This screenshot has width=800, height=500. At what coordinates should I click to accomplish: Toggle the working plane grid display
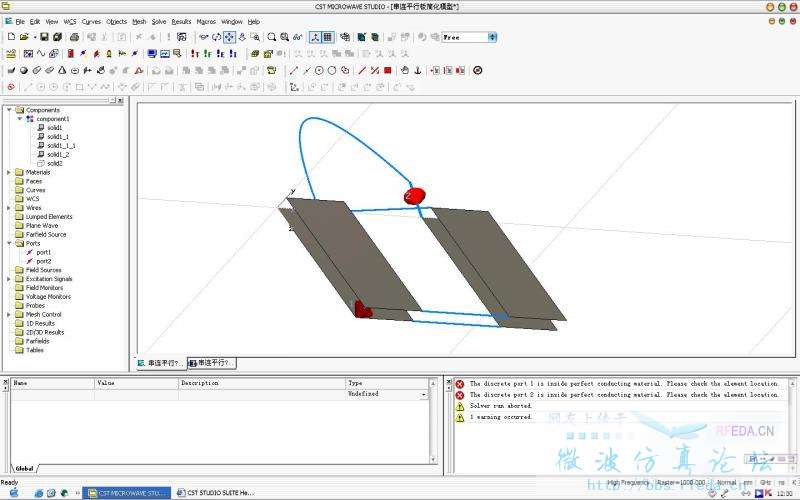[328, 37]
